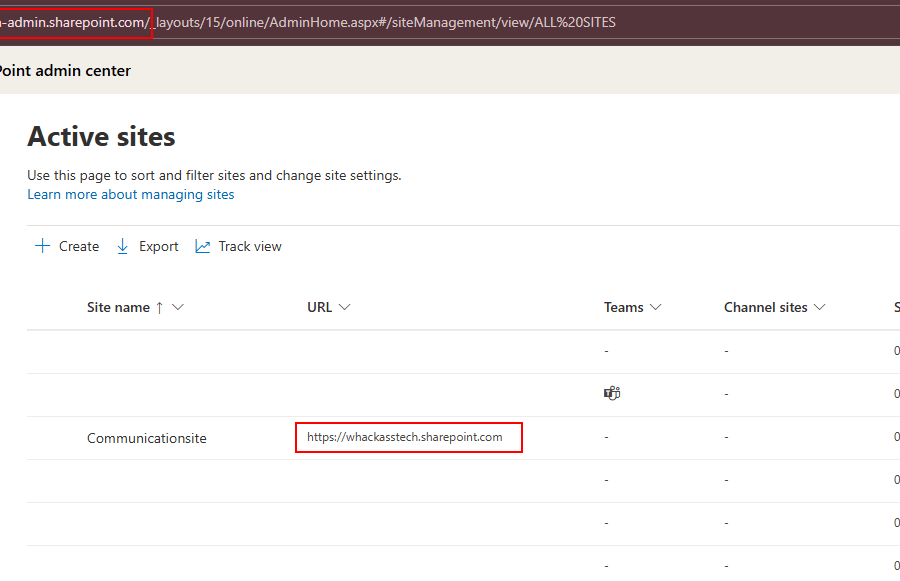Click the plus icon next to Create

pyautogui.click(x=42, y=246)
